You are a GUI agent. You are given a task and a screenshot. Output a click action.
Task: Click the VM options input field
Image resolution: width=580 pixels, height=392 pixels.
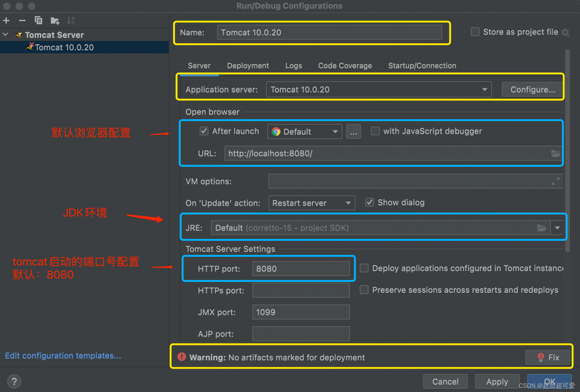[416, 181]
